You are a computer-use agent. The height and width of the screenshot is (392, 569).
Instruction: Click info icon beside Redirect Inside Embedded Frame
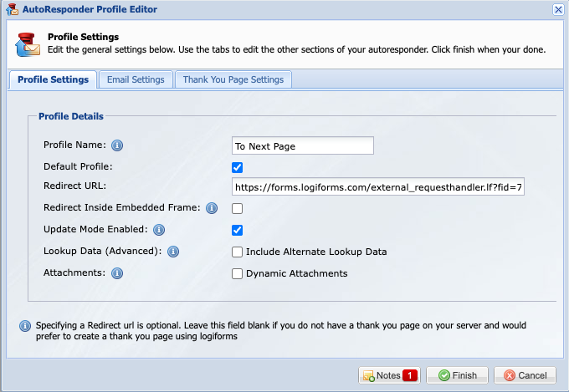212,208
